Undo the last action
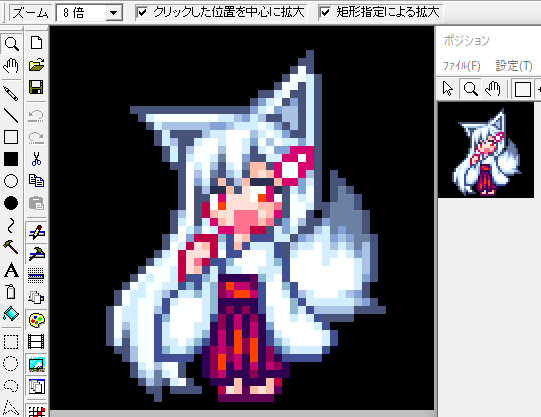Image resolution: width=541 pixels, height=417 pixels. pyautogui.click(x=36, y=116)
